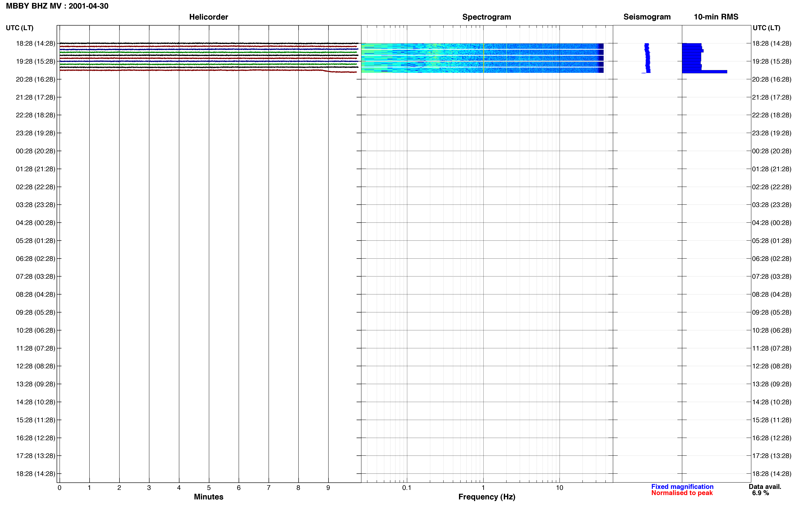Click the 12:28 (08:28) label on the RMS axis

click(x=772, y=366)
